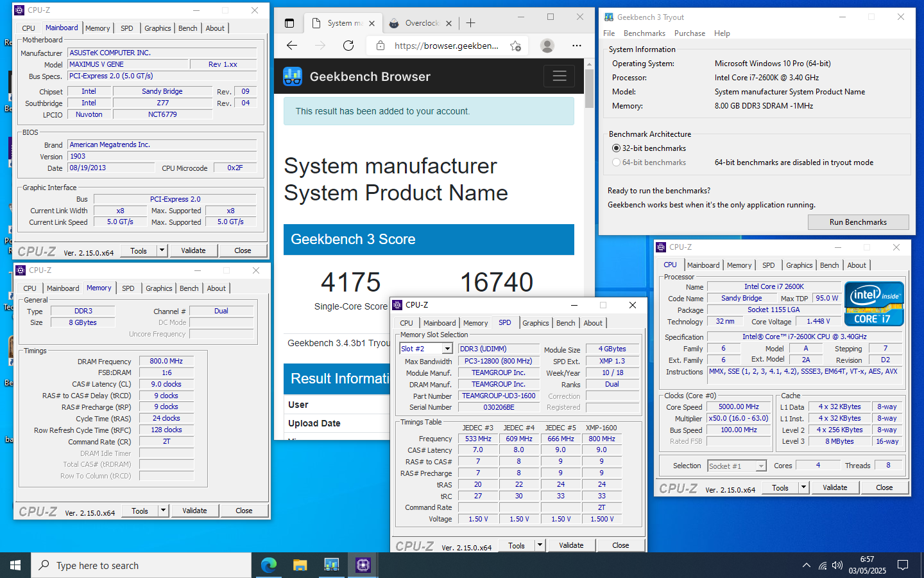Select 32-bit benchmarks radio button
This screenshot has height=578, width=924.
point(616,148)
